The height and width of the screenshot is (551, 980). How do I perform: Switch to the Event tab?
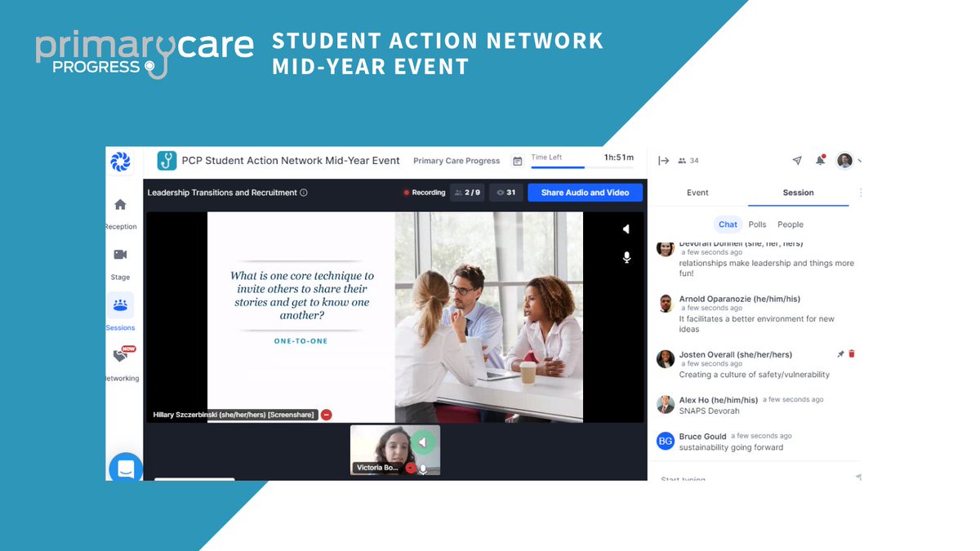[697, 193]
